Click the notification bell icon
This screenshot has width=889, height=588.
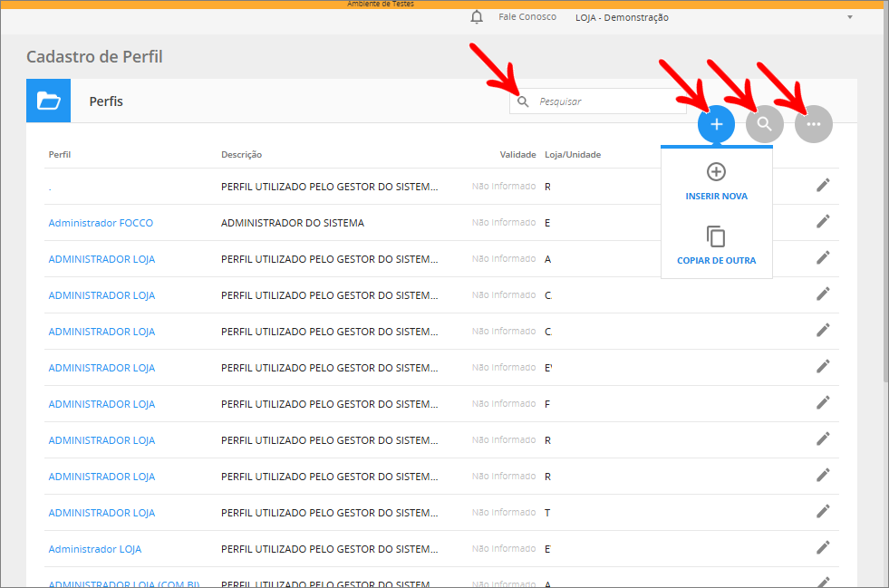[x=477, y=17]
